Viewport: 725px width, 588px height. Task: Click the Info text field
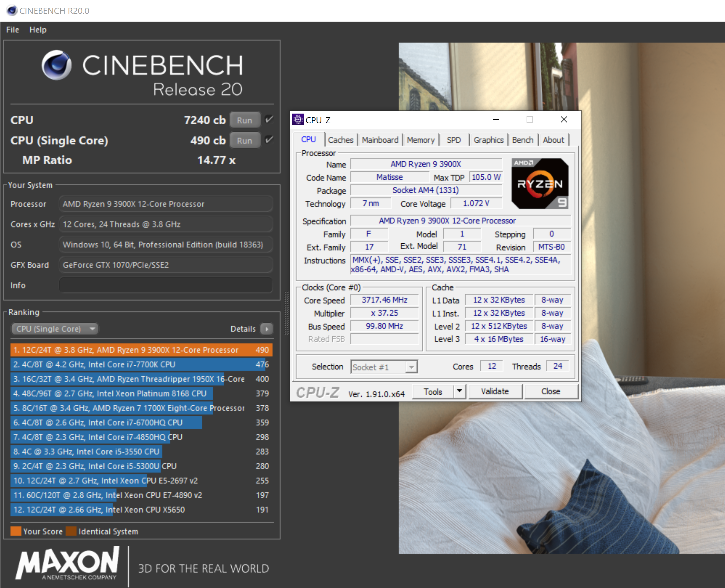point(165,285)
